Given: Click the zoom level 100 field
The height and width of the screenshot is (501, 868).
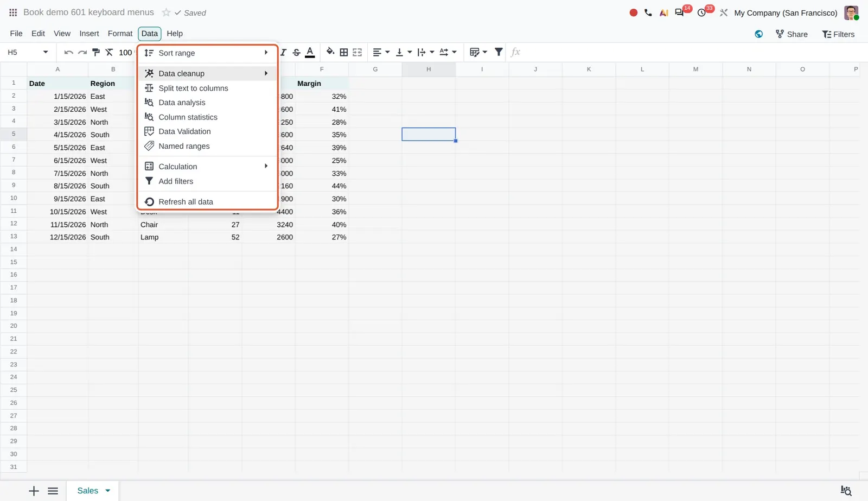Looking at the screenshot, I should click(x=125, y=52).
